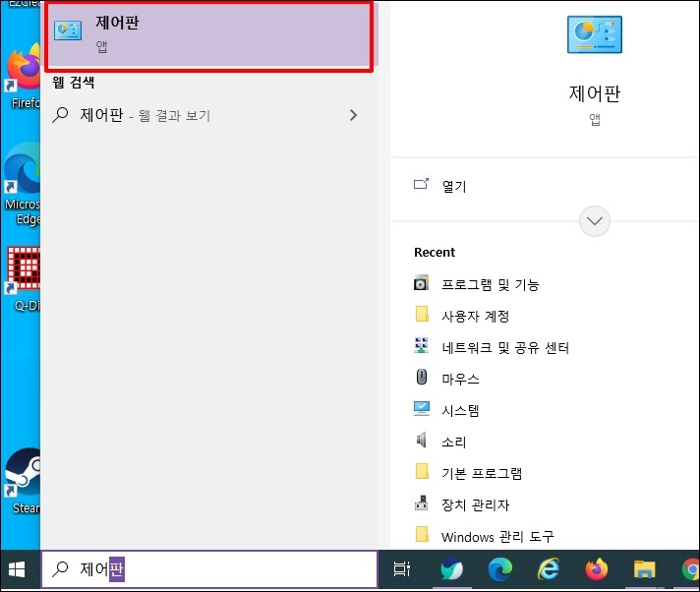Click the 프로그램 및 기능 icon
This screenshot has width=700, height=592.
[421, 282]
